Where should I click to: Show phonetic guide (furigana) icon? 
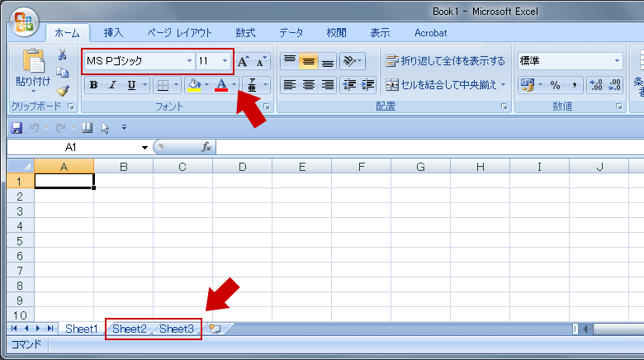(252, 85)
